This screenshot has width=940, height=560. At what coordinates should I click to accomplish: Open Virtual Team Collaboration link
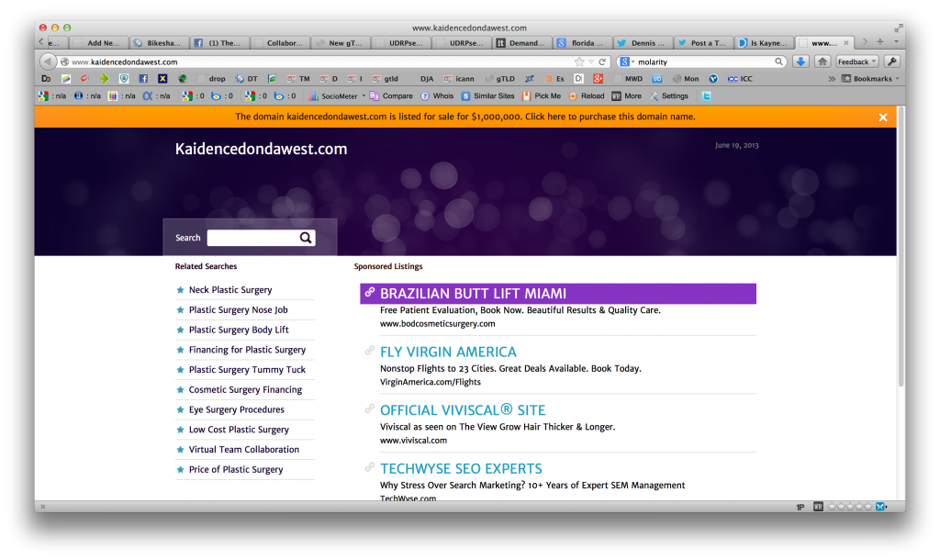point(244,449)
